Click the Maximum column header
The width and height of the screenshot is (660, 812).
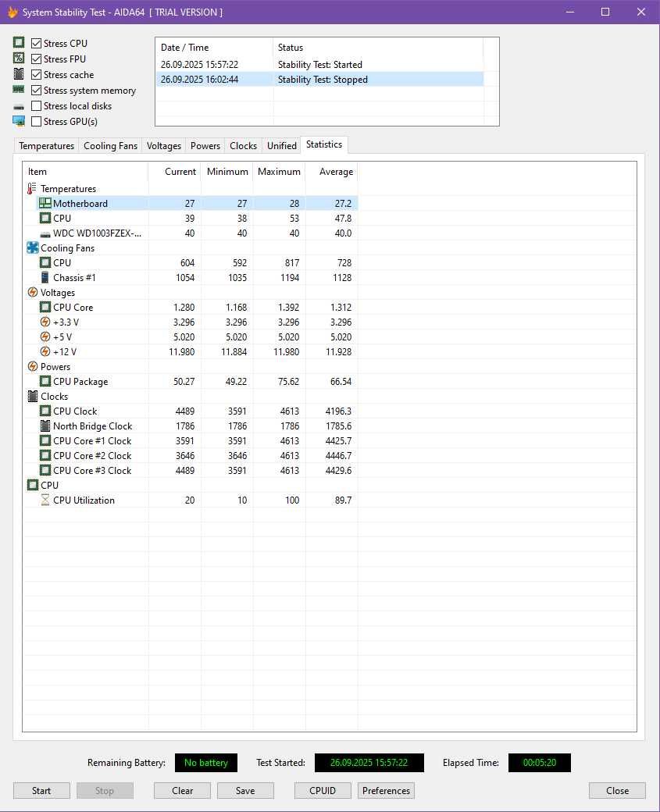280,172
